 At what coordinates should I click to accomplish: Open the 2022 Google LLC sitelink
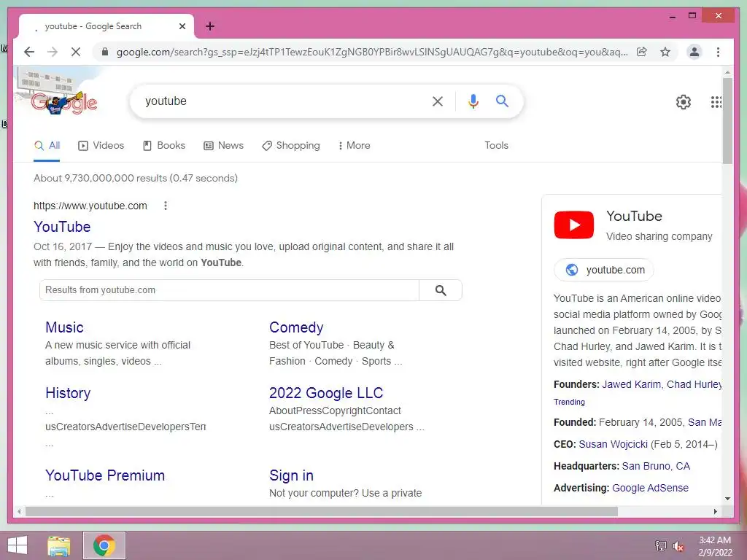pos(326,393)
